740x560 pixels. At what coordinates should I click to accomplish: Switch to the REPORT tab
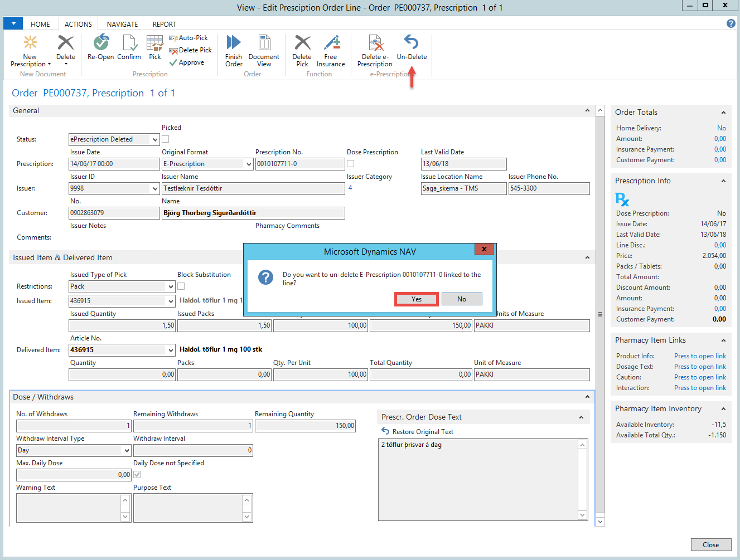(164, 25)
